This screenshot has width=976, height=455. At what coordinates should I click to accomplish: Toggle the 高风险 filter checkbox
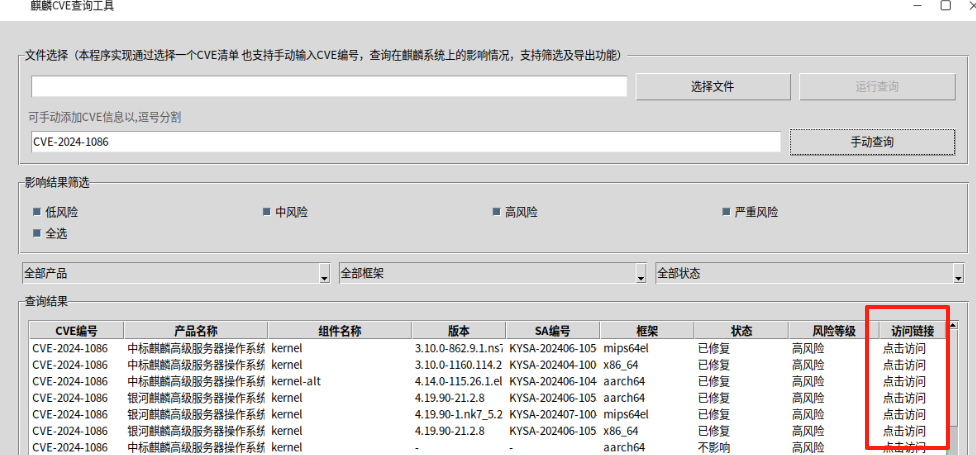point(515,212)
